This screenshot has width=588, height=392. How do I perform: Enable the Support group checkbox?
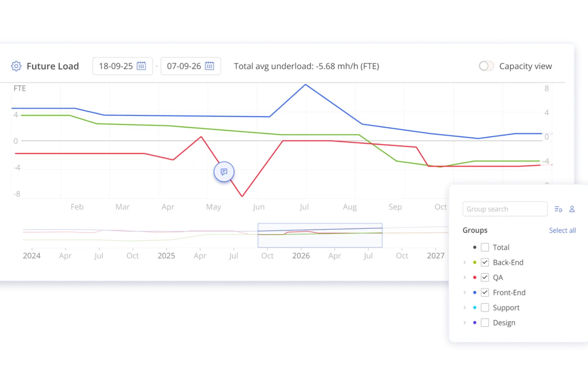(x=485, y=307)
